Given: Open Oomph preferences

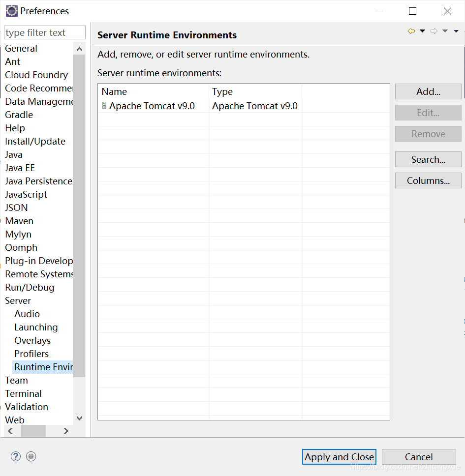Looking at the screenshot, I should (21, 247).
